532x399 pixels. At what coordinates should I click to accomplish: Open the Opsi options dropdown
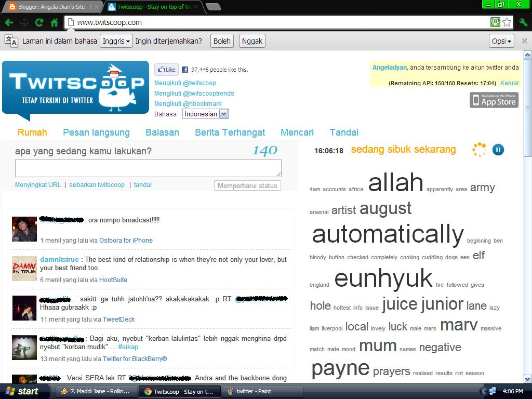[501, 41]
